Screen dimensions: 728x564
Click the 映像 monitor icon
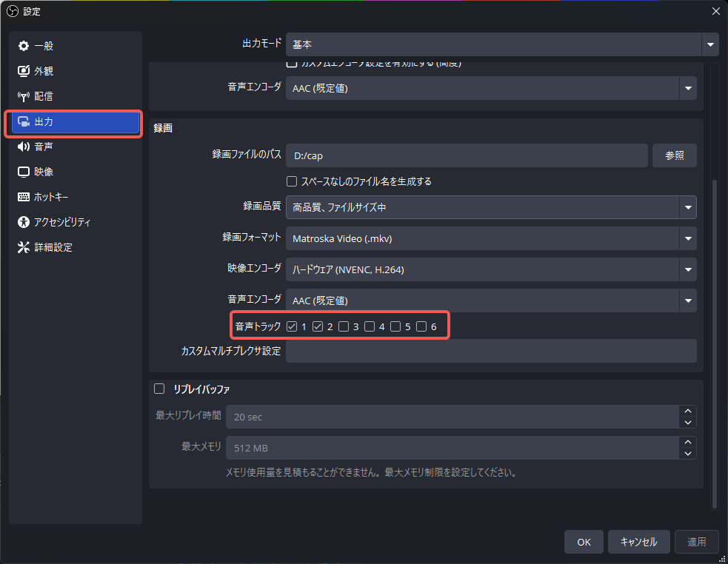point(23,172)
